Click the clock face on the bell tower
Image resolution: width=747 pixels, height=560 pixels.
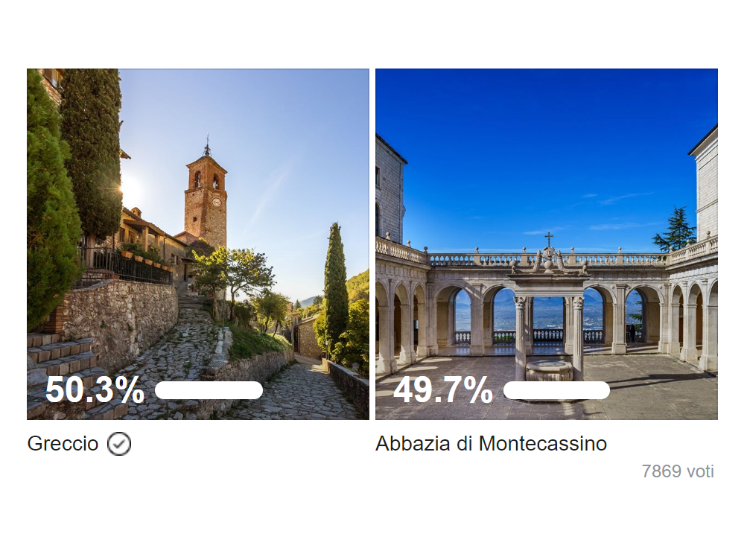pyautogui.click(x=216, y=202)
